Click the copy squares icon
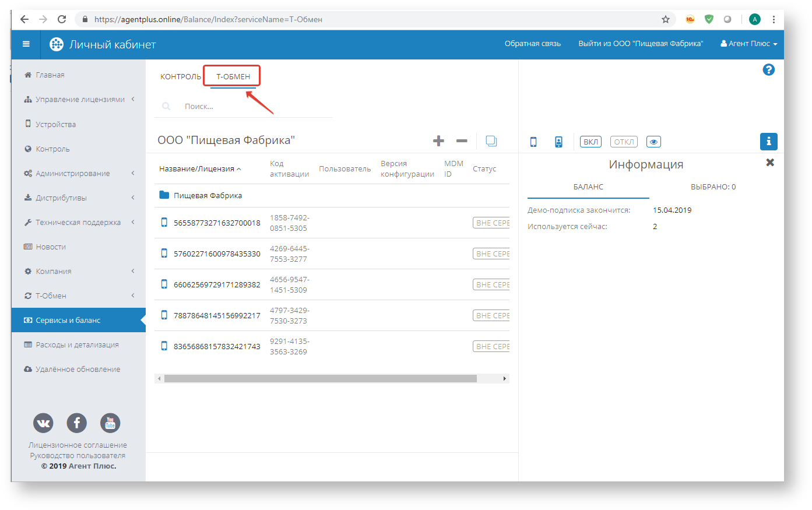812x510 pixels. coord(491,141)
